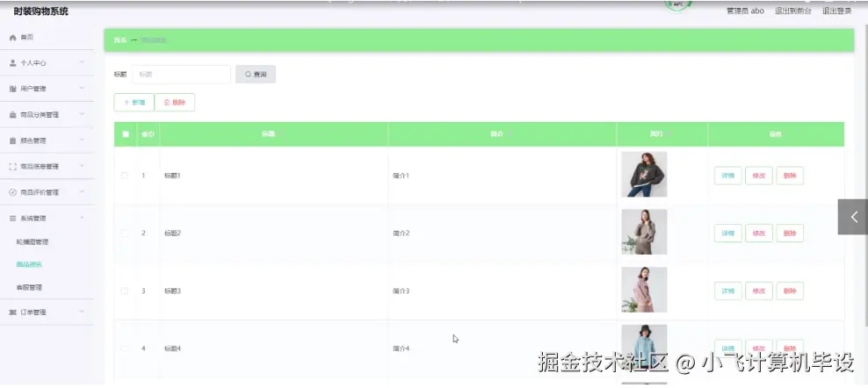Toggle the select-all checkbox in table header
The image size is (868, 388).
click(x=126, y=134)
